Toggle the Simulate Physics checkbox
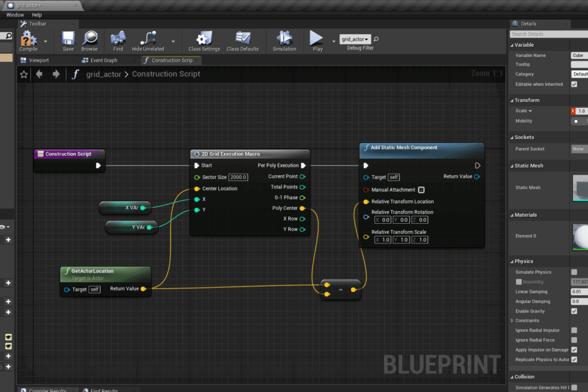The height and width of the screenshot is (392, 588). pos(574,272)
